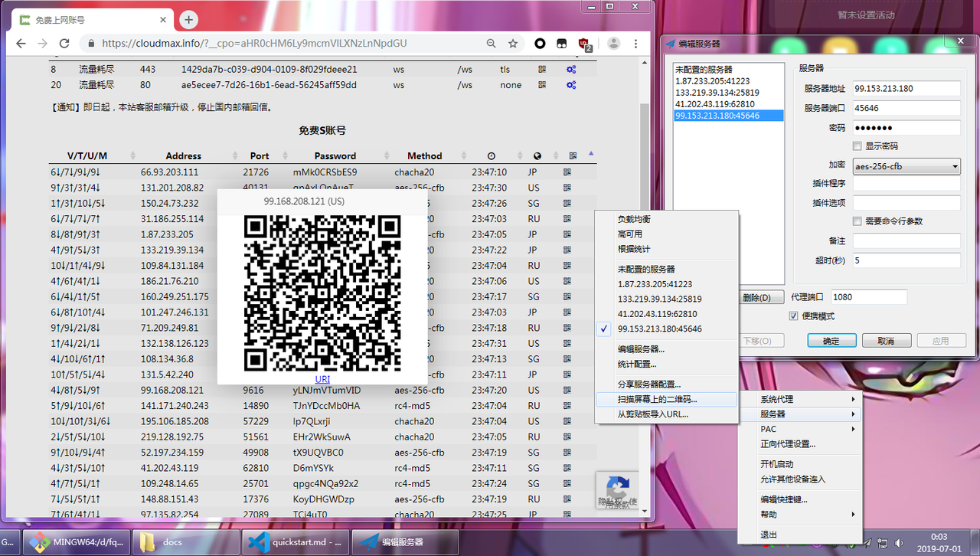Choose Load Balance (负载均衡) in the menu
The height and width of the screenshot is (556, 980).
point(666,219)
